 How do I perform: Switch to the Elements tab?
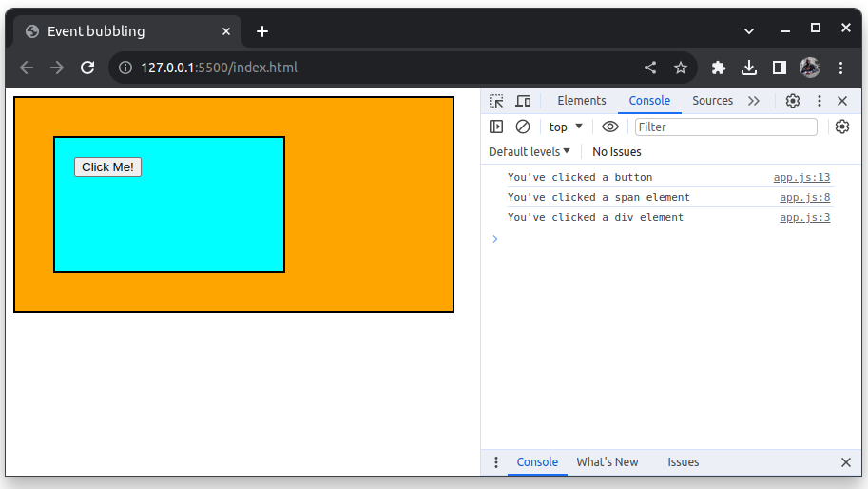tap(582, 101)
